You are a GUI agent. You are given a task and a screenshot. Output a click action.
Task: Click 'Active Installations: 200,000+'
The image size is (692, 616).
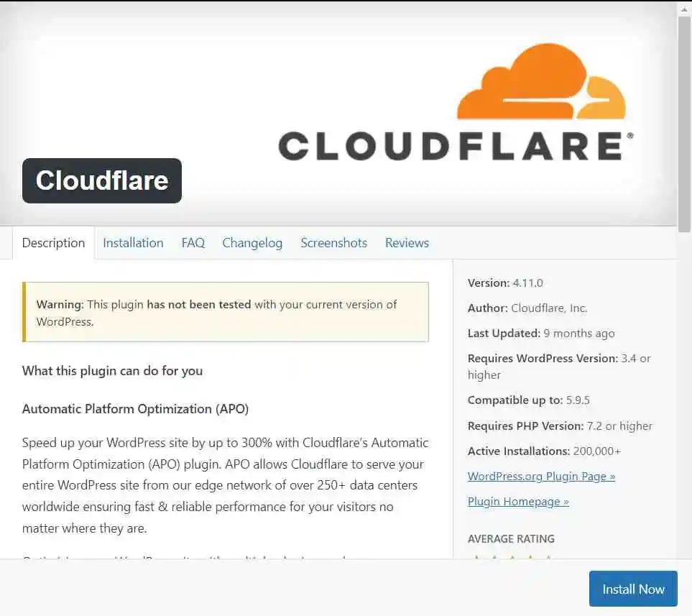[x=544, y=451]
